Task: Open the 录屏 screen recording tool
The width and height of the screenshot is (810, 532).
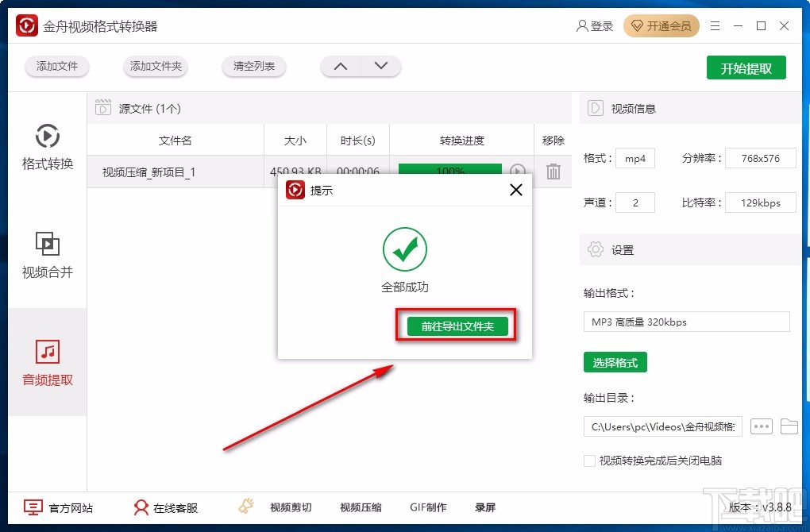Action: click(485, 507)
